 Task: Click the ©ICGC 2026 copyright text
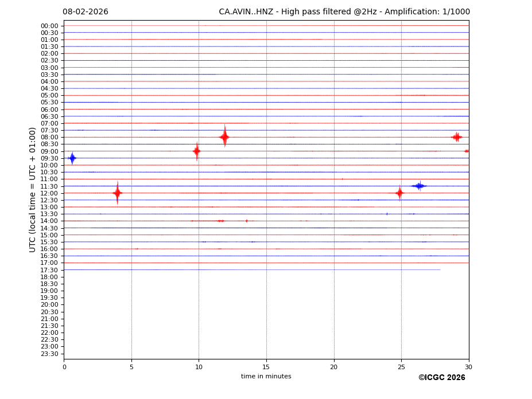pyautogui.click(x=441, y=378)
